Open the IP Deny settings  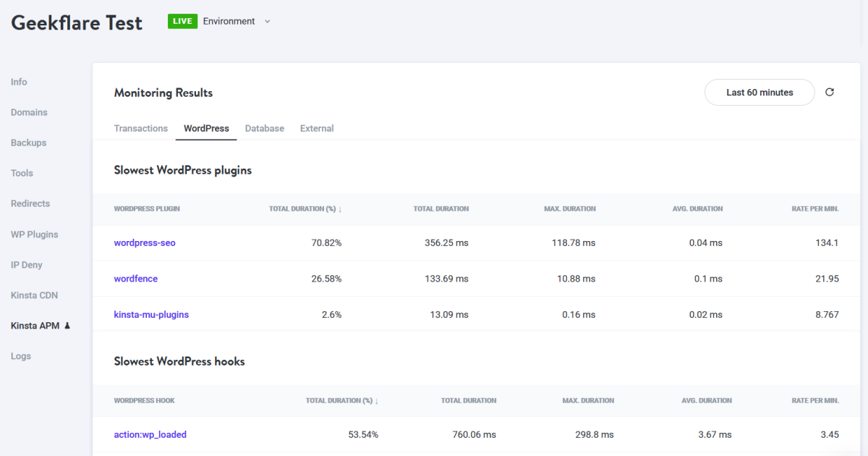click(26, 264)
